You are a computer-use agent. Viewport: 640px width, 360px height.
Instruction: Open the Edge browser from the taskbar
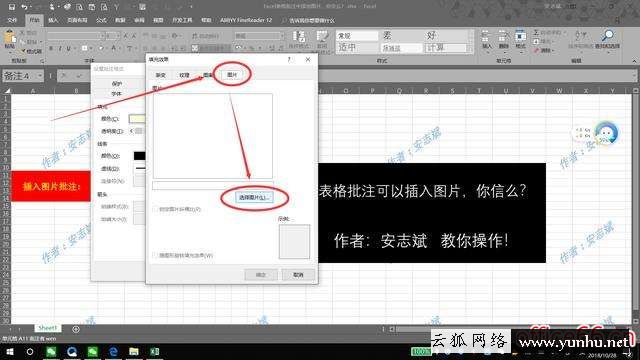pyautogui.click(x=113, y=351)
